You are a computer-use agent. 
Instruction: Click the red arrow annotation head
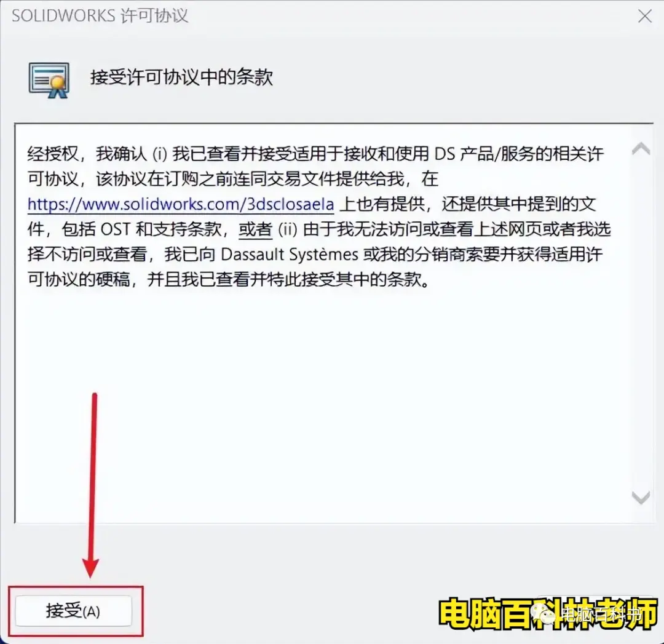(90, 568)
